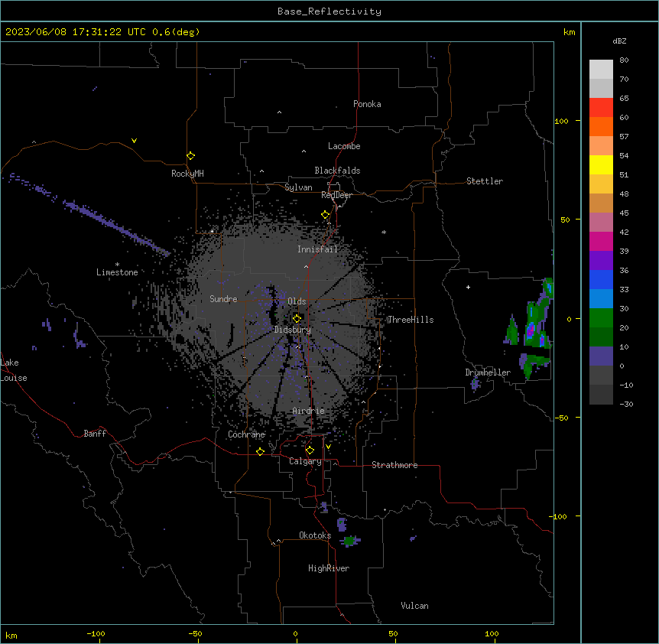The width and height of the screenshot is (659, 644).
Task: Click the Lacombe town label
Action: click(x=344, y=146)
